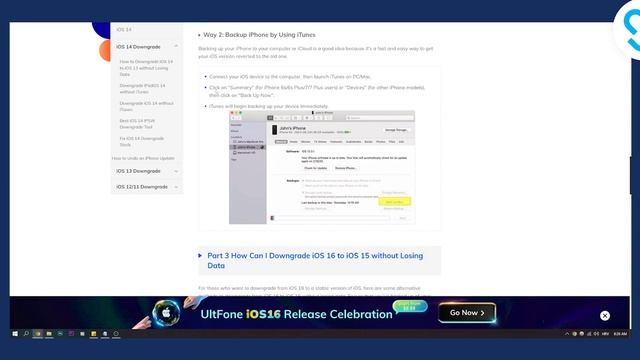Open File Explorer from the taskbar
Viewport: 640px width, 360px height.
pos(49,334)
